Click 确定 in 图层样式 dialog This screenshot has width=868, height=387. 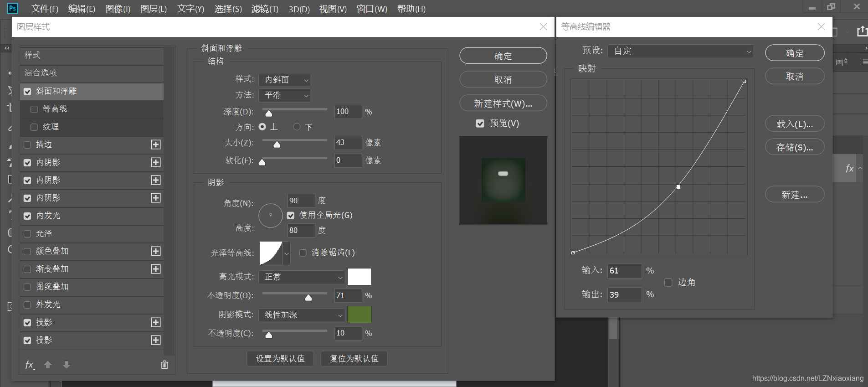click(x=503, y=56)
